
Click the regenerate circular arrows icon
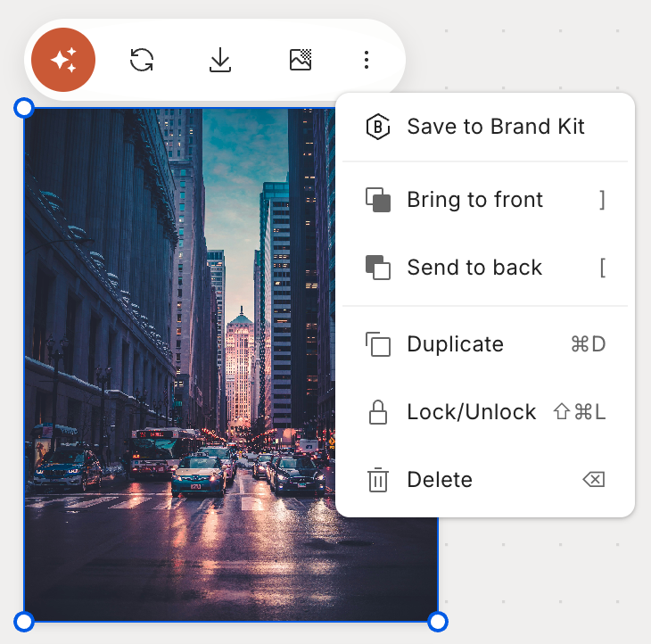point(142,60)
